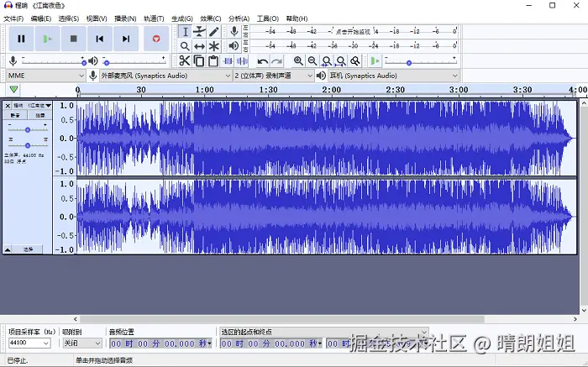Open the 吸附到 snap-to dropdown set to 关闭
Image resolution: width=588 pixels, height=367 pixels.
[x=82, y=343]
